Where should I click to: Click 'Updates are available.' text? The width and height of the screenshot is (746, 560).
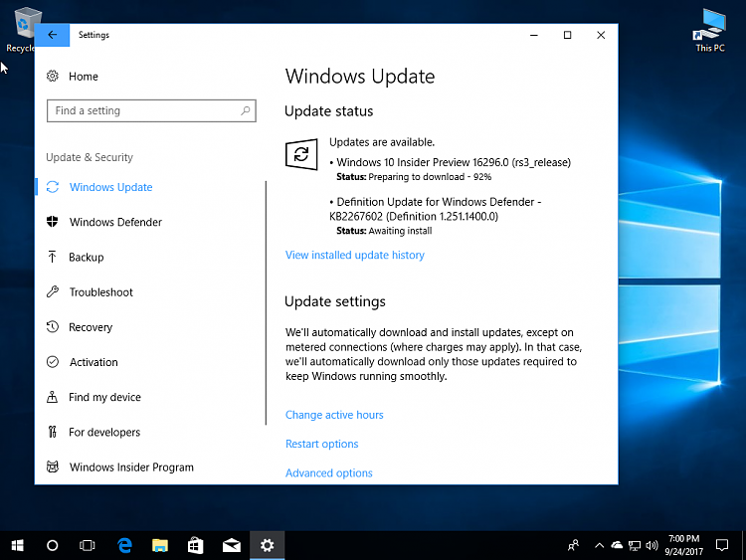click(382, 142)
